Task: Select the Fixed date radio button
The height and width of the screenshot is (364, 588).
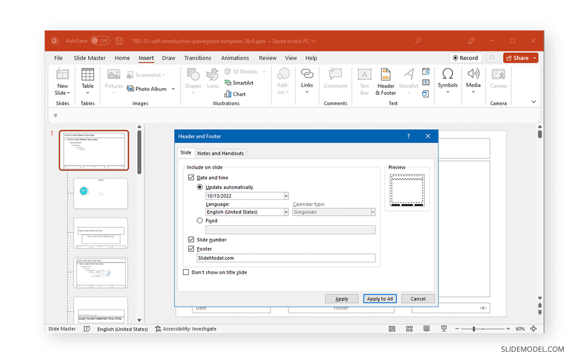Action: coord(200,220)
